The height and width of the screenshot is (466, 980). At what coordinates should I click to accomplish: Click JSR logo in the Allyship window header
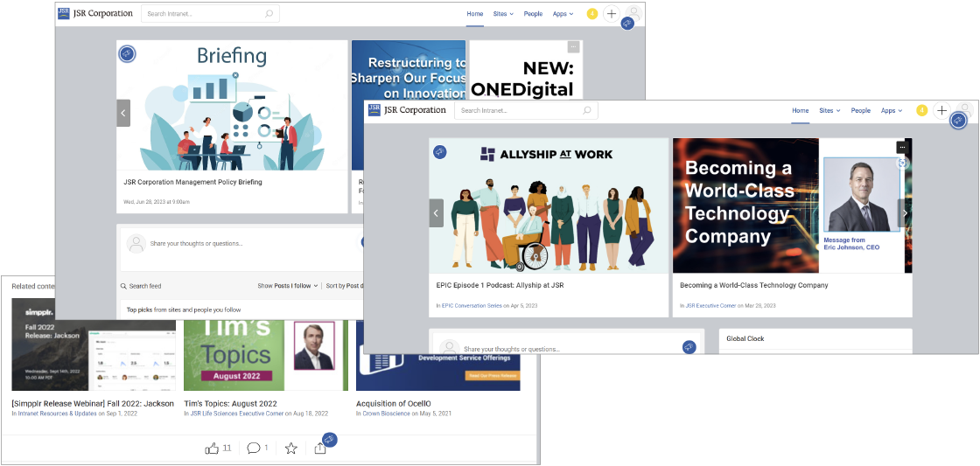pos(374,110)
